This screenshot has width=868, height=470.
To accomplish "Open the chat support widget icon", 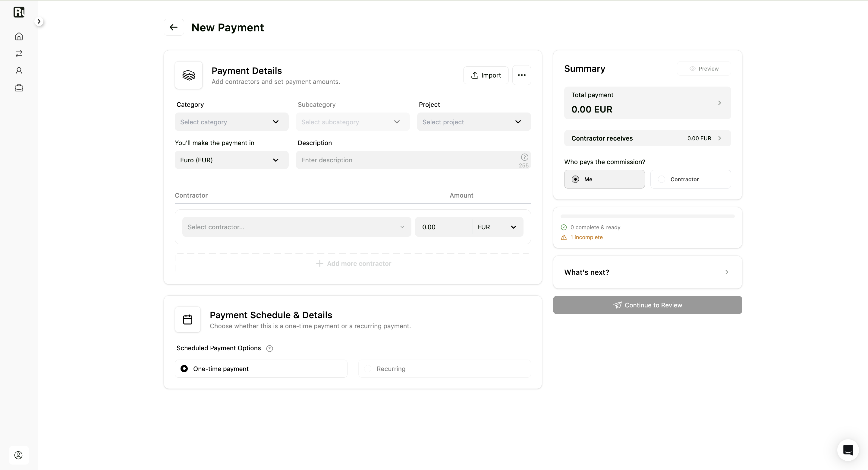I will pyautogui.click(x=848, y=450).
